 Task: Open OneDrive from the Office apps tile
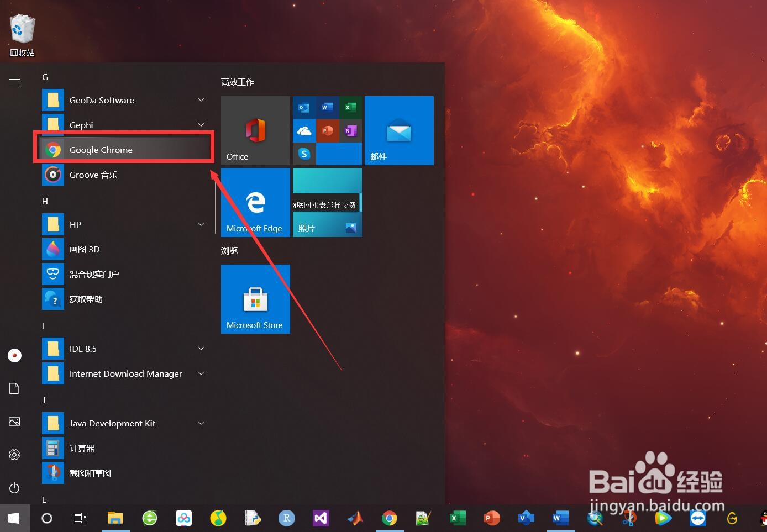coord(304,130)
